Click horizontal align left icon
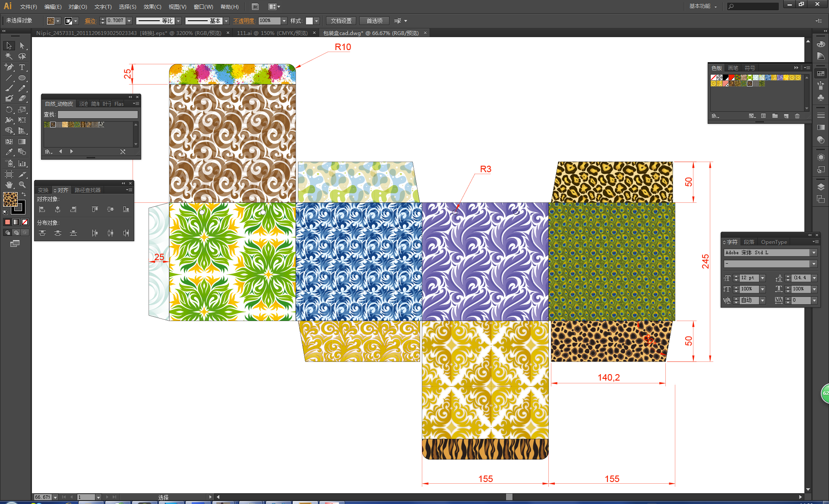The image size is (829, 504). [42, 209]
